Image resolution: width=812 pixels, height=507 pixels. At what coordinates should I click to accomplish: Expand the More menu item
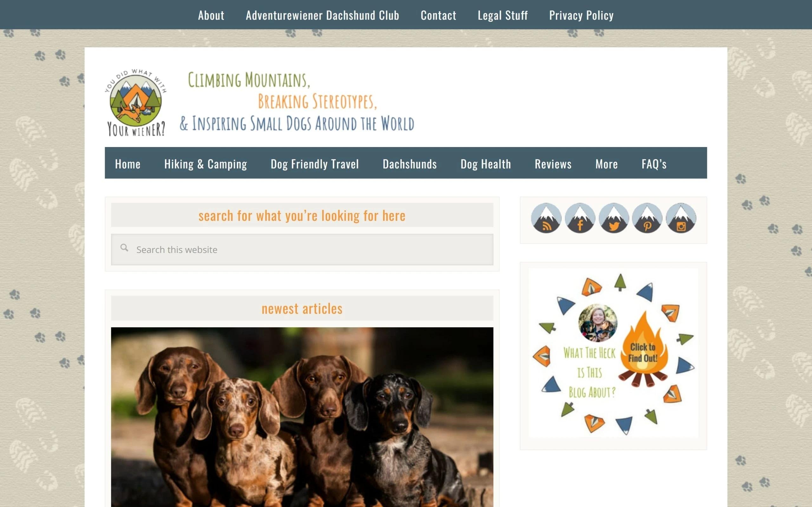(606, 164)
